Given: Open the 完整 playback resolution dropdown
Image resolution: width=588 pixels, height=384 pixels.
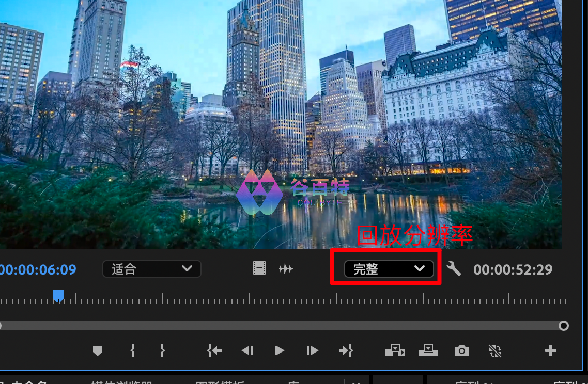Looking at the screenshot, I should click(x=389, y=269).
